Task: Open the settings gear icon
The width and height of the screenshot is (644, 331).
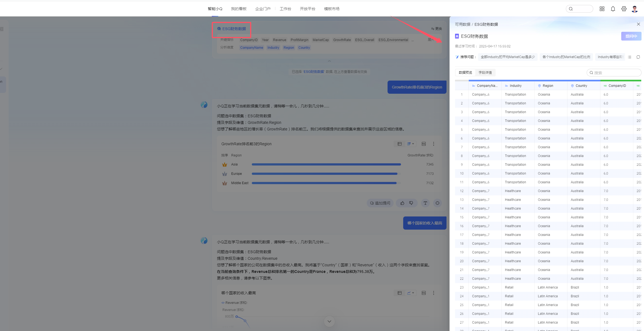Action: 624,9
